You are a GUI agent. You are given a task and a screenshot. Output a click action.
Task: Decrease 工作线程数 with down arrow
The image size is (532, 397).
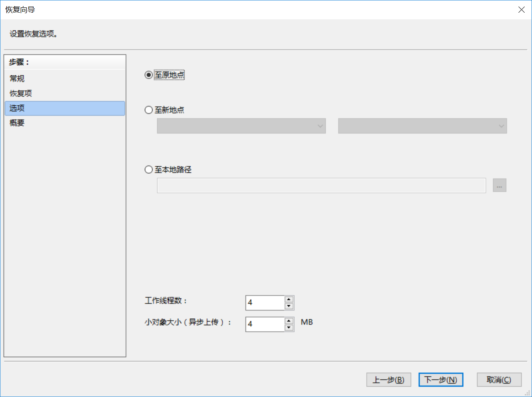point(289,306)
